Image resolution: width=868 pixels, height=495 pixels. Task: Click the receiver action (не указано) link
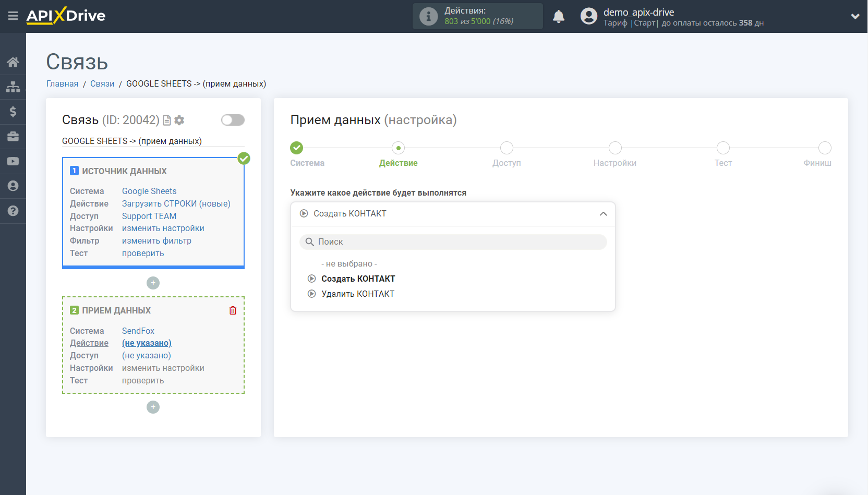(x=147, y=343)
